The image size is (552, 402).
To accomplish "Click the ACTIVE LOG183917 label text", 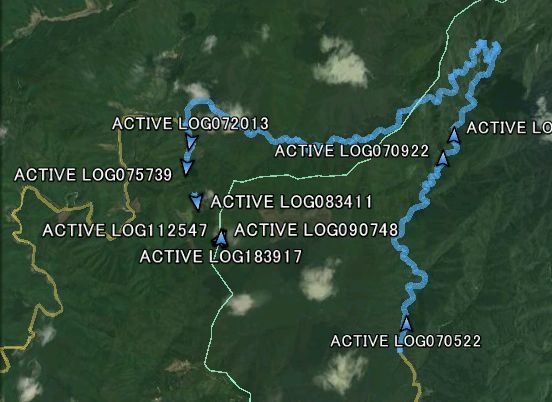I will [221, 257].
